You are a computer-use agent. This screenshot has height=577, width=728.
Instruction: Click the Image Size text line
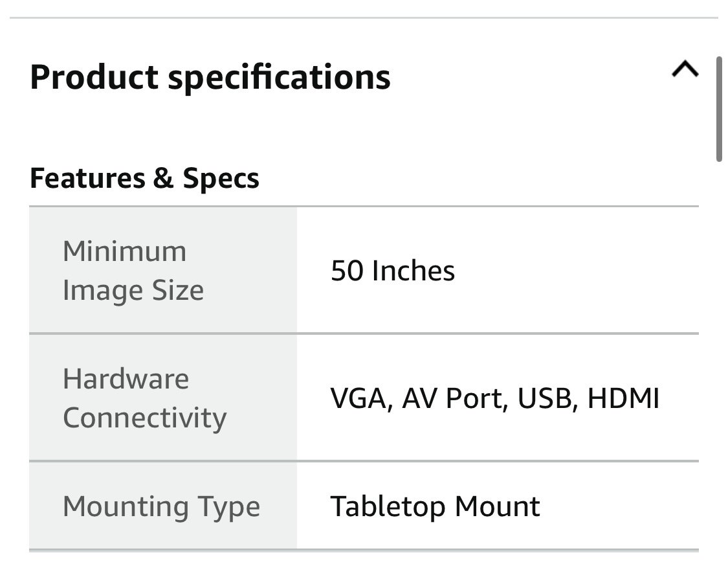(x=133, y=290)
